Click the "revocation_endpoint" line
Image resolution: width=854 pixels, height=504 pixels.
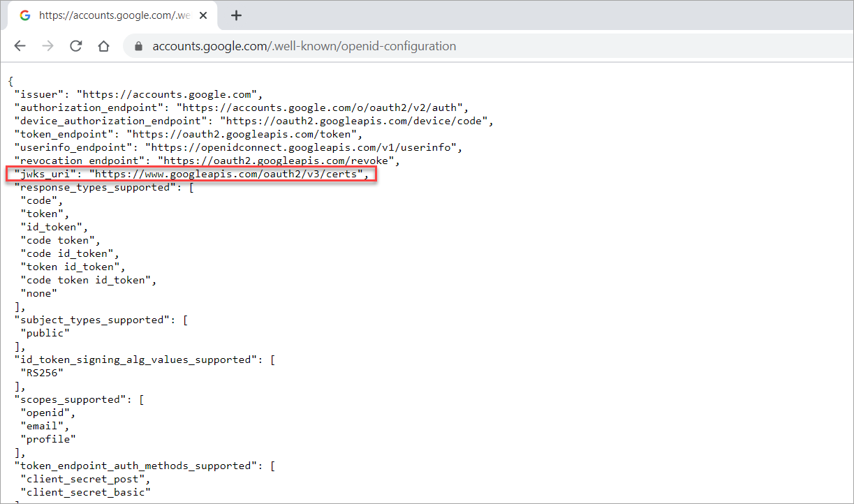(x=206, y=161)
